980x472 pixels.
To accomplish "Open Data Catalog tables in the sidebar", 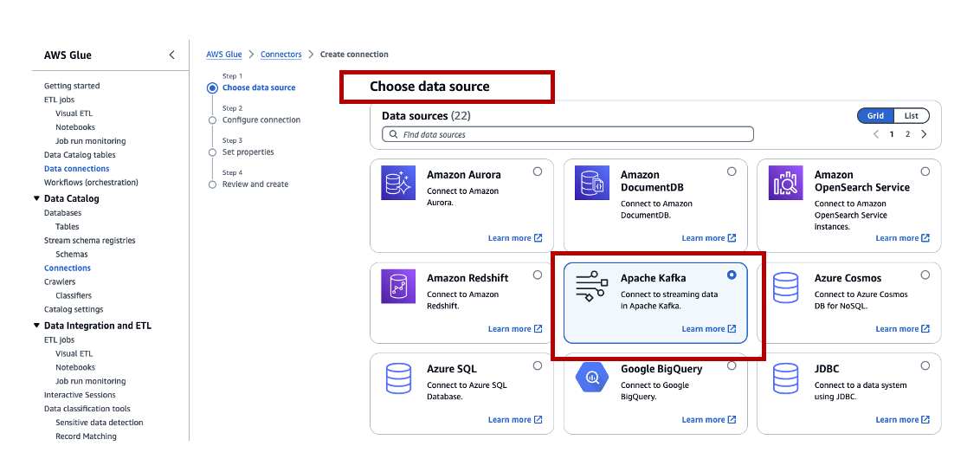I will point(80,154).
